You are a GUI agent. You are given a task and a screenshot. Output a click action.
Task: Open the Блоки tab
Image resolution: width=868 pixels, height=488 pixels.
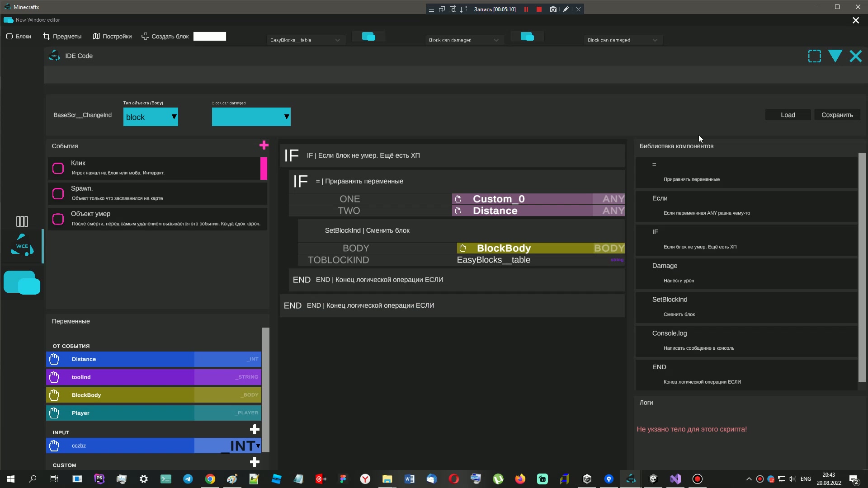click(x=19, y=37)
